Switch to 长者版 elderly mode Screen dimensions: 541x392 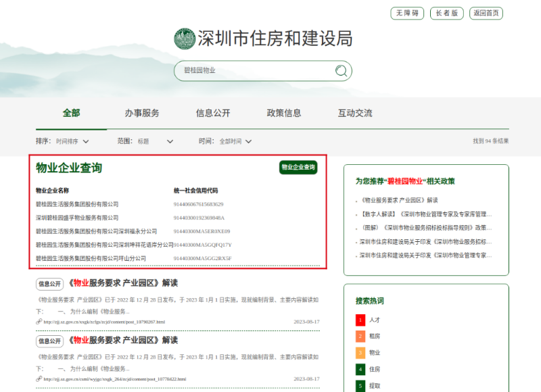coord(447,13)
